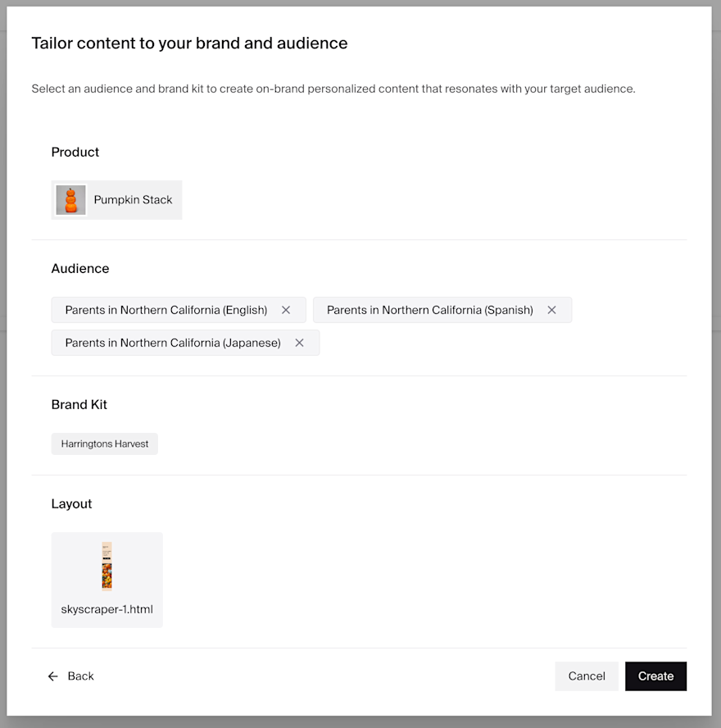This screenshot has width=721, height=728.
Task: Click the Pumpkin Stack product image
Action: coord(71,200)
